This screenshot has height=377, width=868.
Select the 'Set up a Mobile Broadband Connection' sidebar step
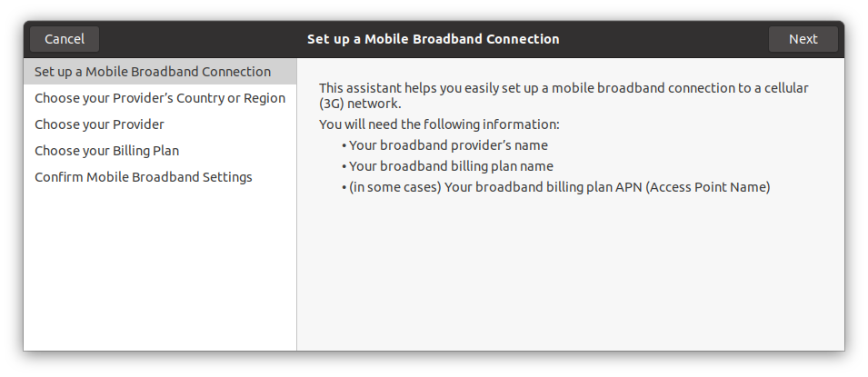tap(153, 72)
